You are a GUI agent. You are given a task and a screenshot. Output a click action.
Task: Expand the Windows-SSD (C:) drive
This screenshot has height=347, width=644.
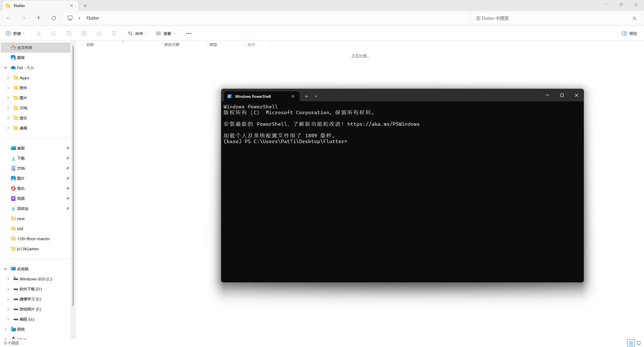coord(8,279)
